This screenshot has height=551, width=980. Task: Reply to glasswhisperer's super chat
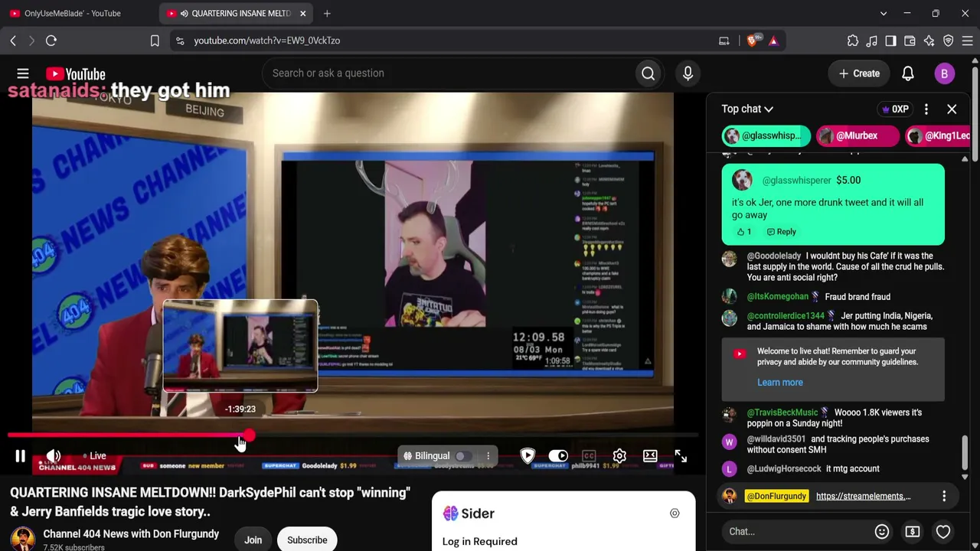pyautogui.click(x=781, y=232)
